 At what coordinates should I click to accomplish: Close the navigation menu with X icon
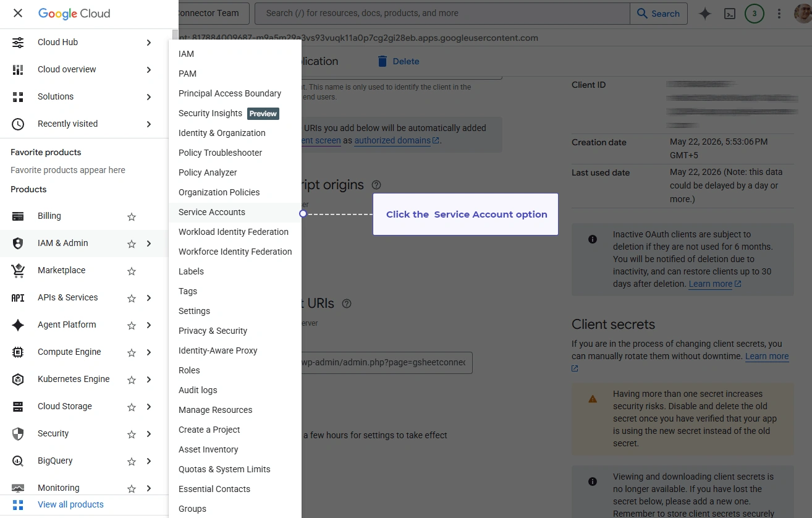(x=18, y=13)
